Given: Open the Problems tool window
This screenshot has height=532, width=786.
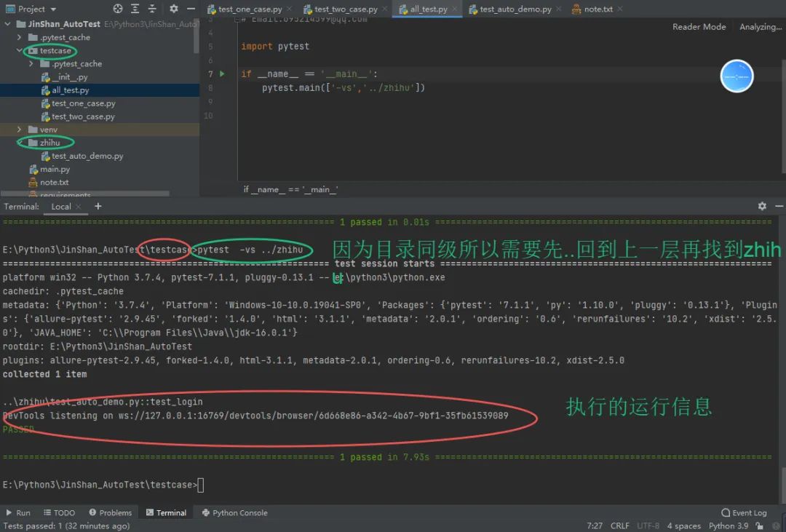Looking at the screenshot, I should 111,512.
